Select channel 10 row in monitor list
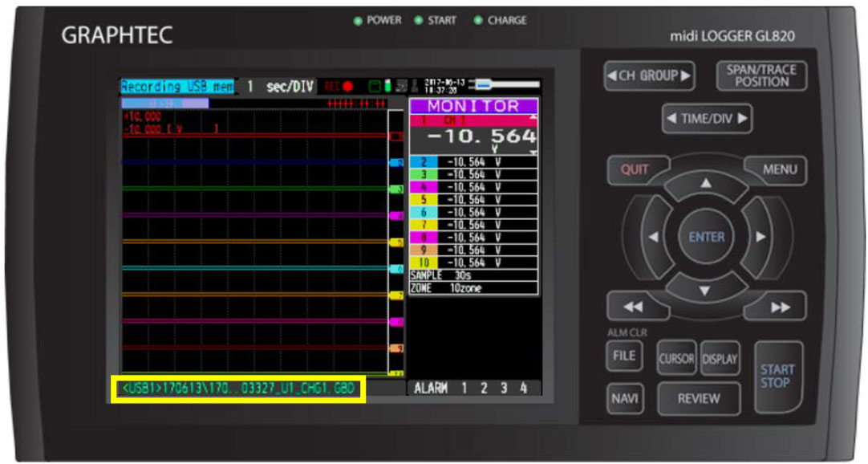This screenshot has height=464, width=868. pyautogui.click(x=473, y=263)
